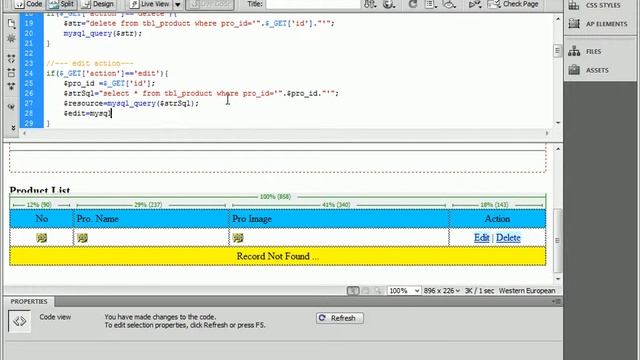Viewport: 640px width, 360px height.
Task: Click the code view horizontal scroll right arrow
Action: (547, 133)
